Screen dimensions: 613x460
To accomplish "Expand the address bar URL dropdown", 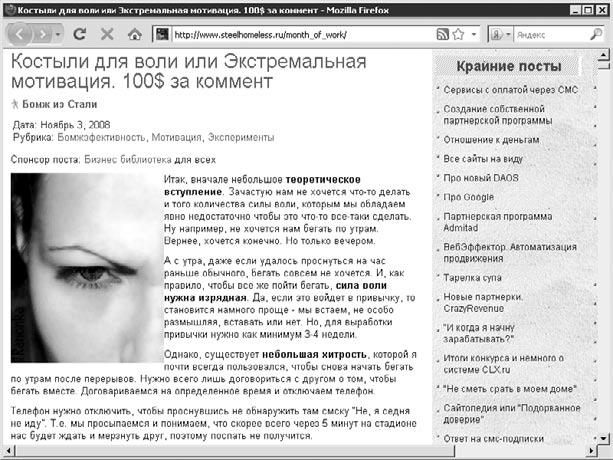I will pyautogui.click(x=472, y=34).
